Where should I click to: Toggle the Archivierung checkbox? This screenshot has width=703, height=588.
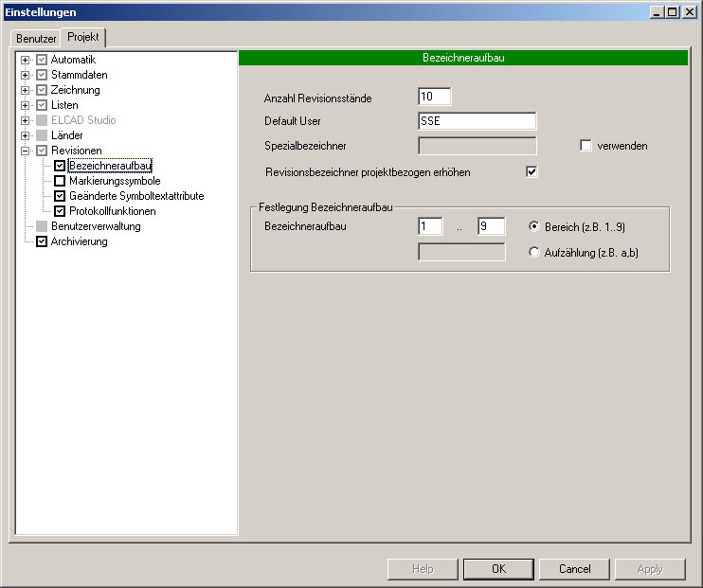coord(42,241)
